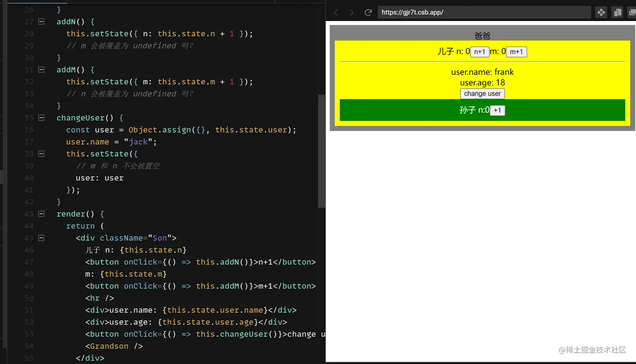
Task: Click line number 44 in the gutter
Action: click(29, 226)
